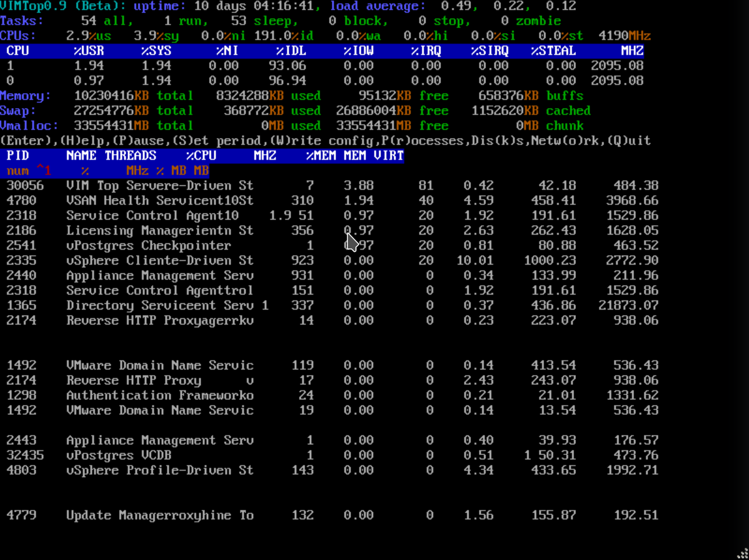Click the %IOW header in the CPU table
This screenshot has width=749, height=560.
(x=359, y=51)
